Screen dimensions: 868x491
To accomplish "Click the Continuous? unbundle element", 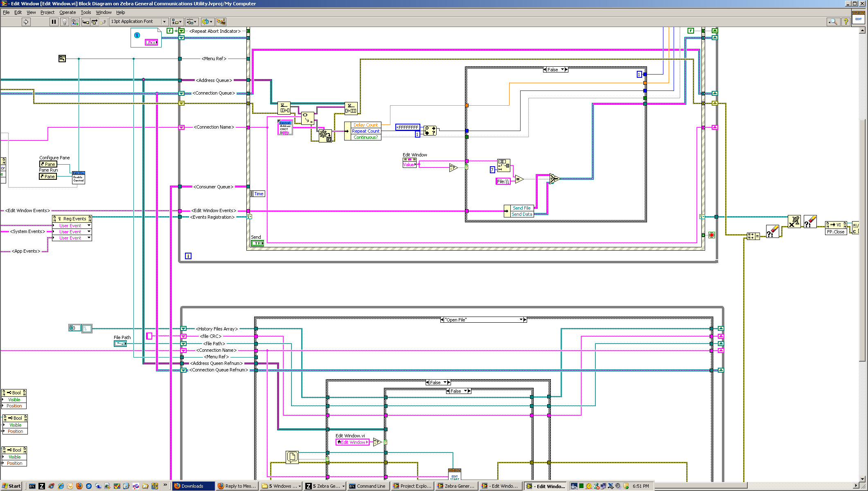I will (365, 137).
